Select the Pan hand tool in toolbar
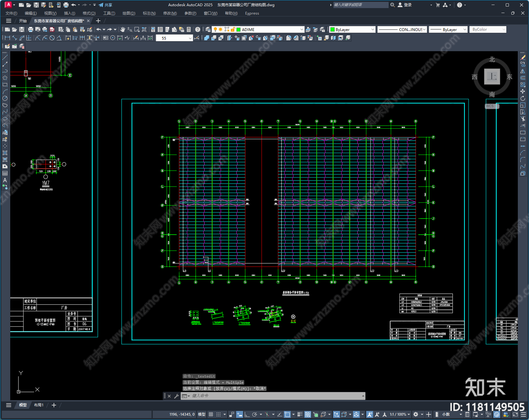 tap(123, 29)
